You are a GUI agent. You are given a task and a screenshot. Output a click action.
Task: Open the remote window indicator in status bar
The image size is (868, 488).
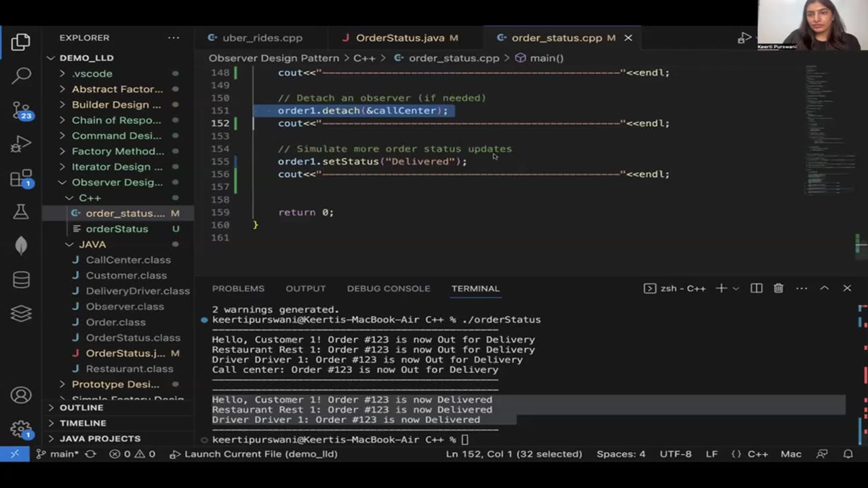(13, 454)
